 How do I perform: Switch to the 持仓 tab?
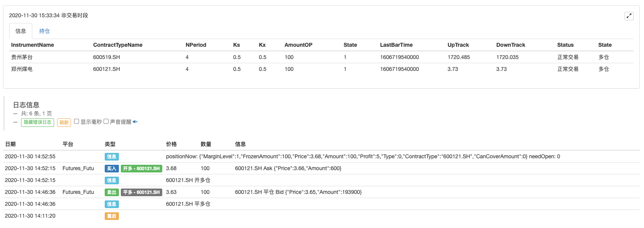[x=44, y=31]
